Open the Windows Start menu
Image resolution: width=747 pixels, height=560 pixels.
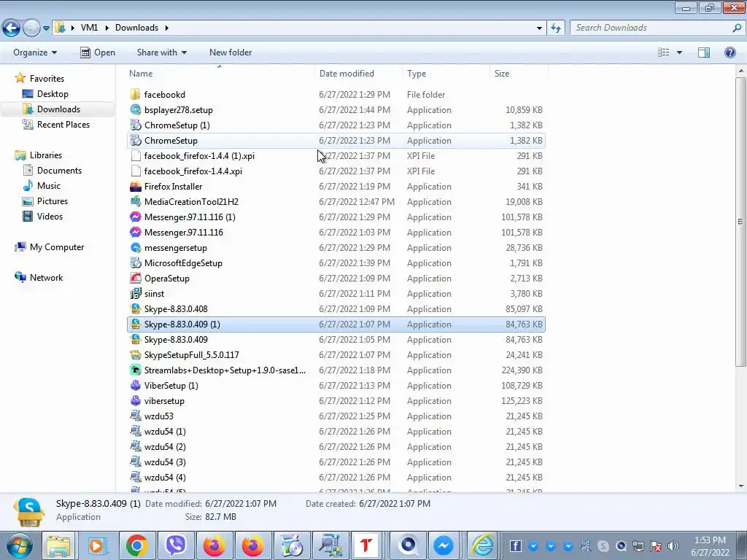click(x=19, y=545)
